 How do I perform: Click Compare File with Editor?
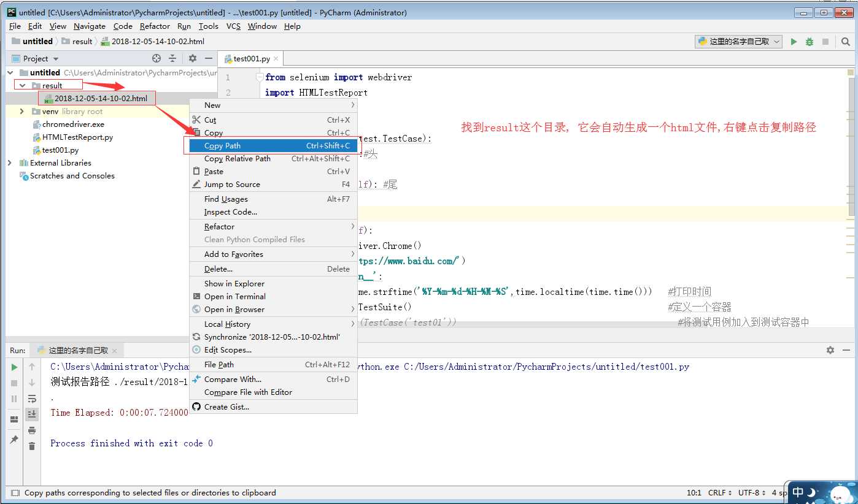click(274, 392)
